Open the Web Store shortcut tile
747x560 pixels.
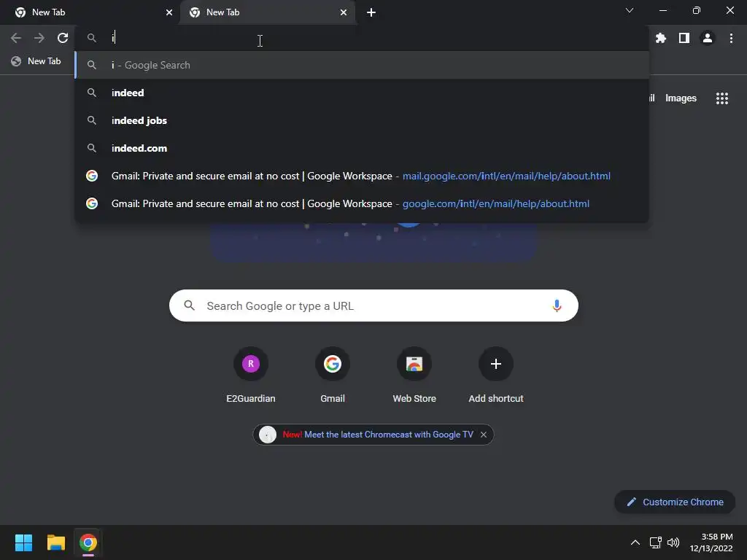click(414, 376)
